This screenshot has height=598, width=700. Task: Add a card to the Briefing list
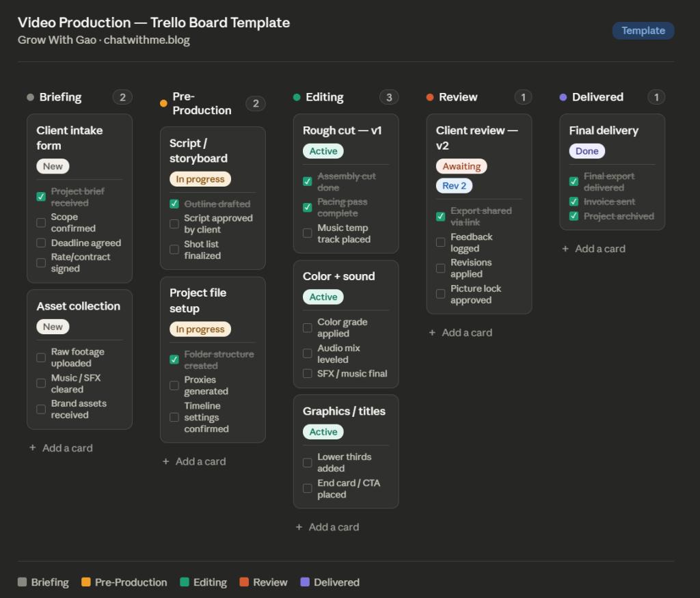click(x=61, y=448)
